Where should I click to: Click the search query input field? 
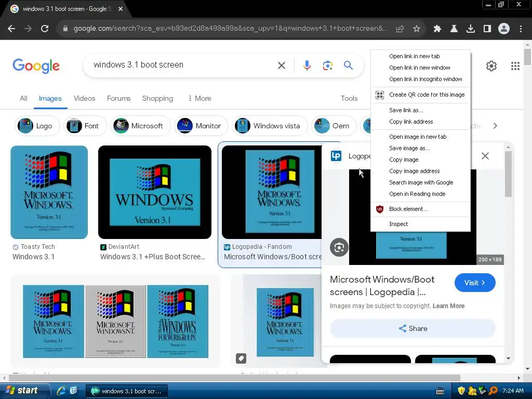[x=183, y=65]
